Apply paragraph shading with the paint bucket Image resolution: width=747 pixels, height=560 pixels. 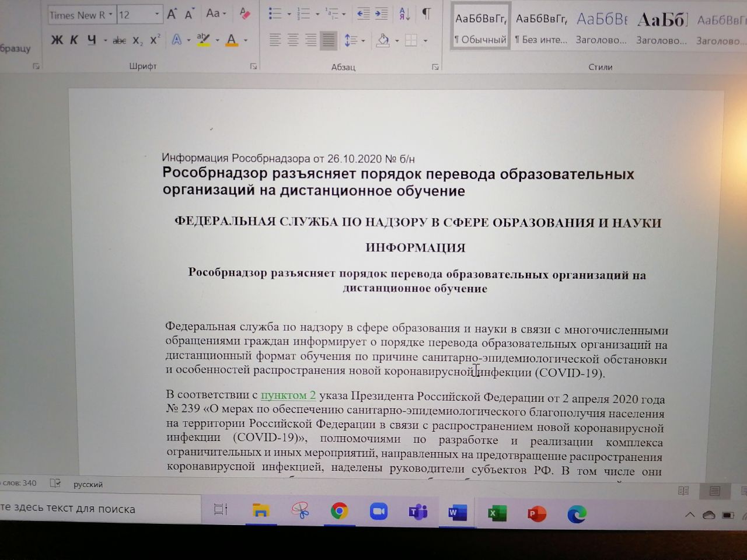383,40
